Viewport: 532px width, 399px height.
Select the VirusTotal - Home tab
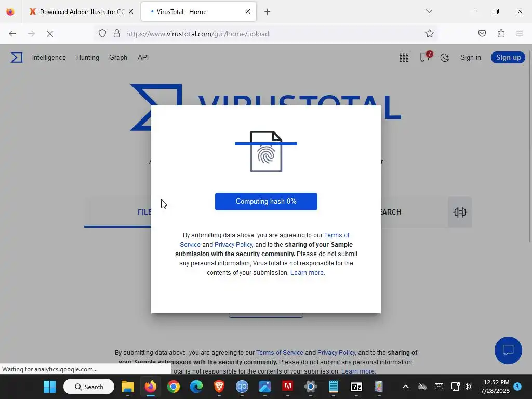pos(198,12)
